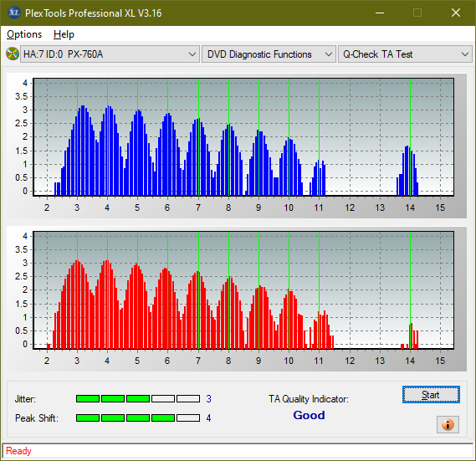Start the TA test
The width and height of the screenshot is (476, 461).
click(431, 395)
